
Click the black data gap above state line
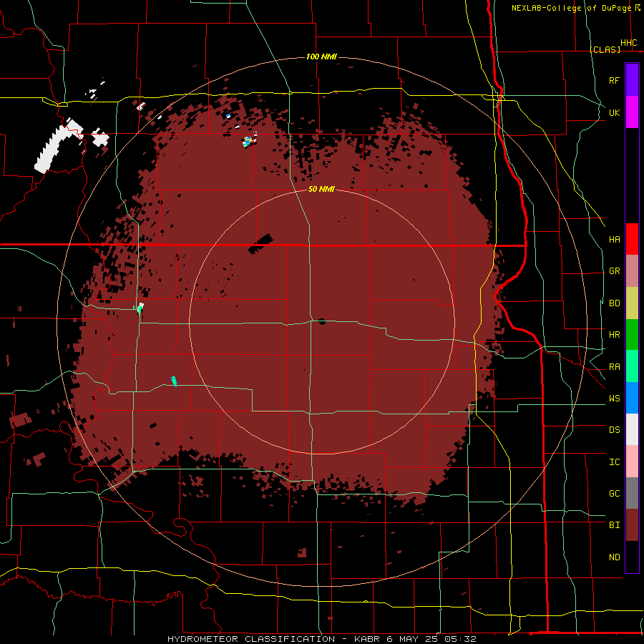pos(260,245)
